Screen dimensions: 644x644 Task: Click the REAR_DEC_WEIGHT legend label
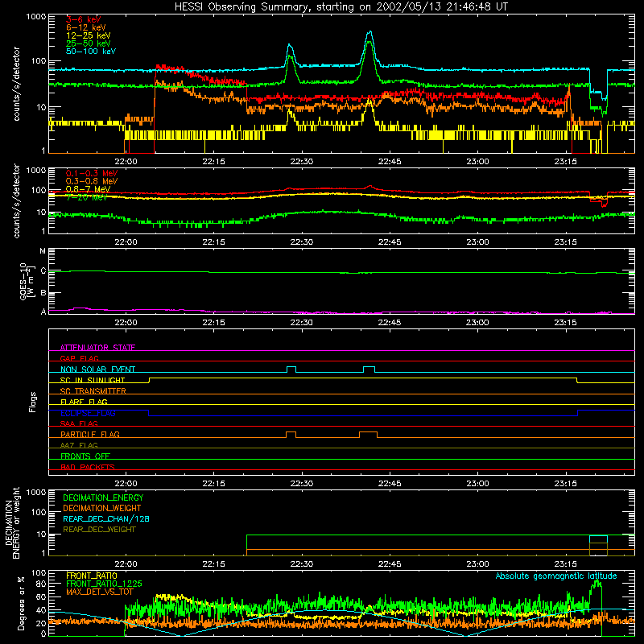pyautogui.click(x=99, y=530)
